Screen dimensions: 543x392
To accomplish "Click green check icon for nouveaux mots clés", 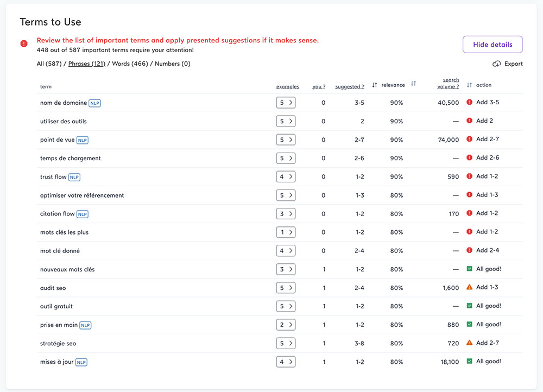I will 469,269.
